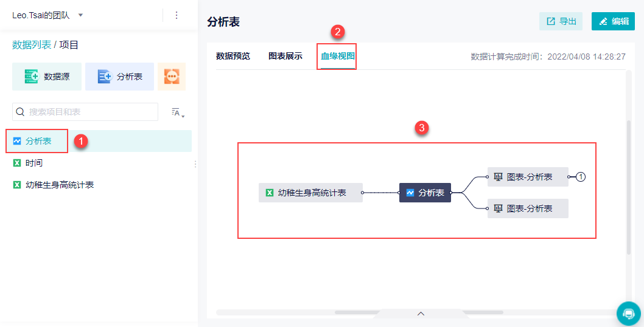Click the 数据列表 breadcrumb link
Viewport: 644px width, 327px height.
32,45
